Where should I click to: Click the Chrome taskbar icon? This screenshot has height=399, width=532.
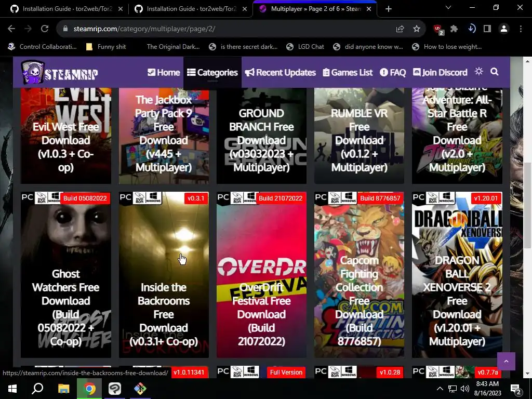[89, 389]
